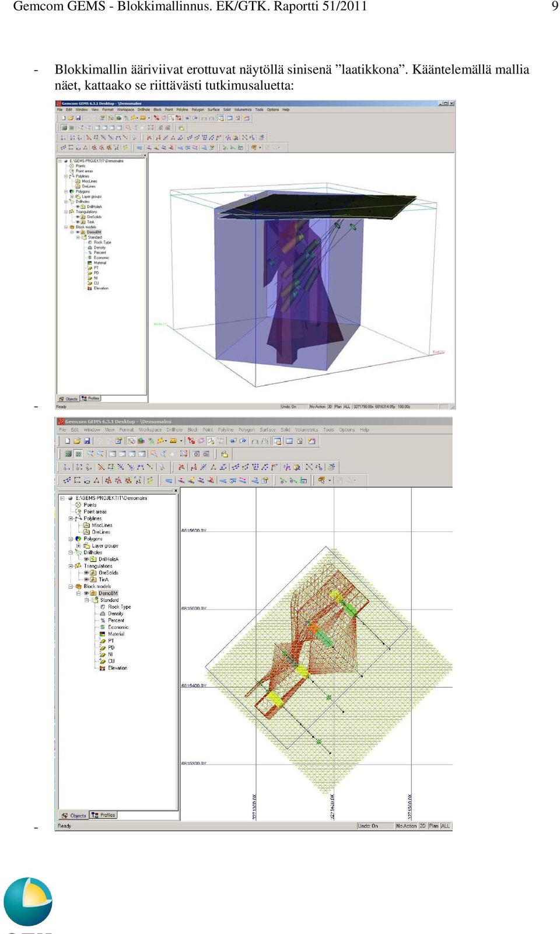Open the Volumetrics menu in the plan-view GEMS window
560x934 pixels.
coord(307,430)
